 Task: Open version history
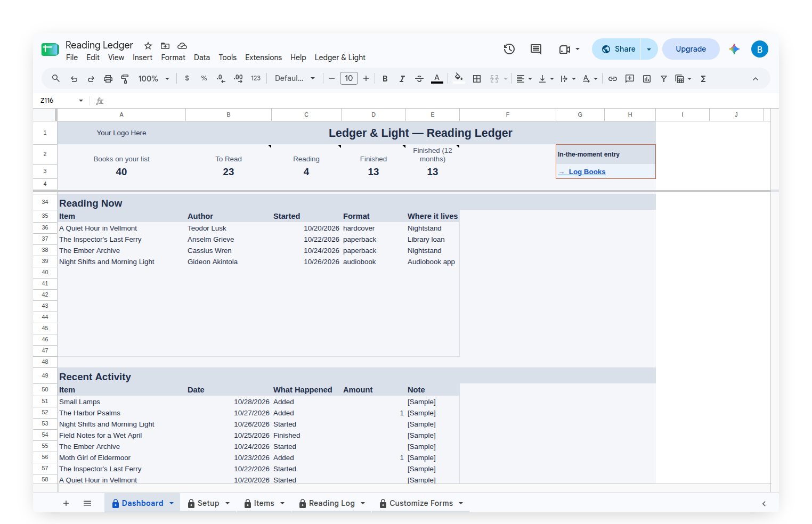[509, 49]
